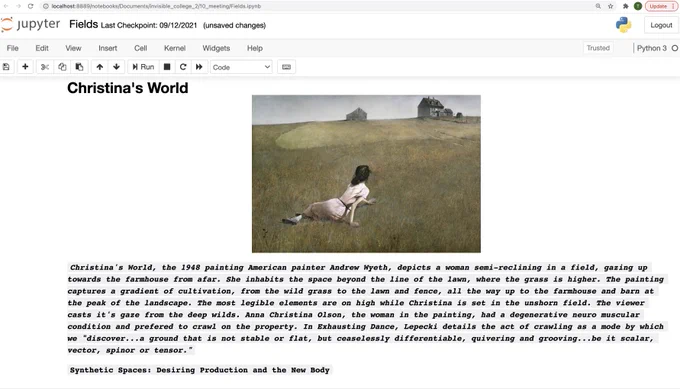Paste cells below icon
The height and width of the screenshot is (389, 680).
(79, 67)
